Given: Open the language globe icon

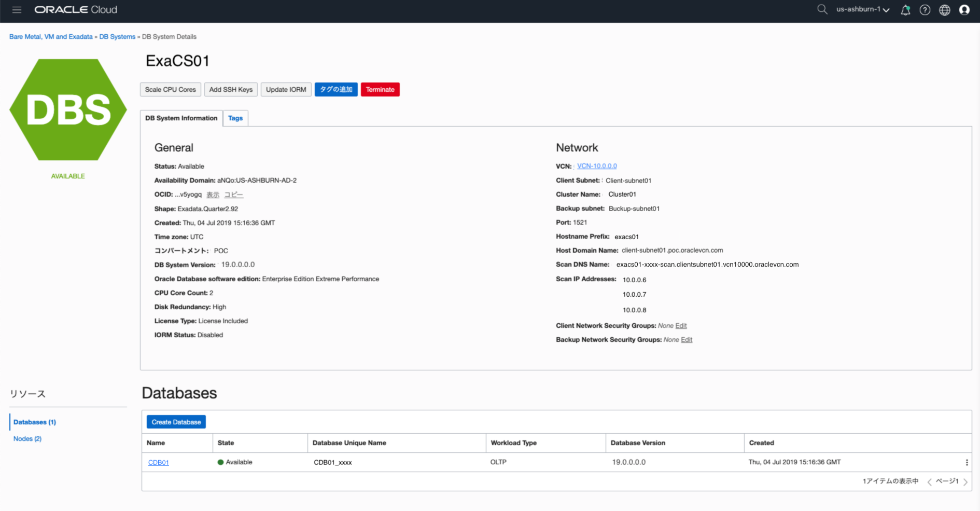Looking at the screenshot, I should [x=945, y=10].
